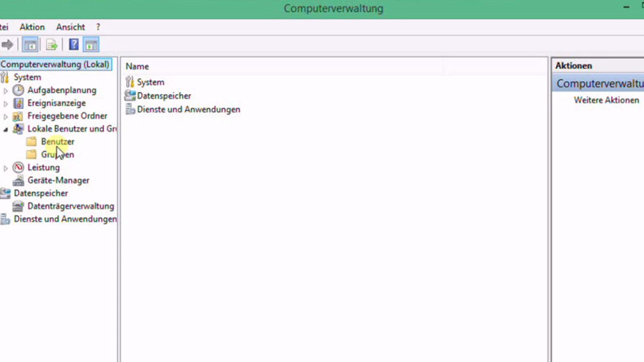
Task: Select the Benutzer folder
Action: coord(57,141)
